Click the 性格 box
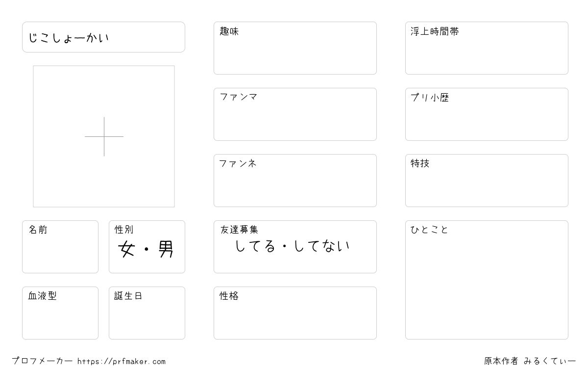 click(295, 313)
